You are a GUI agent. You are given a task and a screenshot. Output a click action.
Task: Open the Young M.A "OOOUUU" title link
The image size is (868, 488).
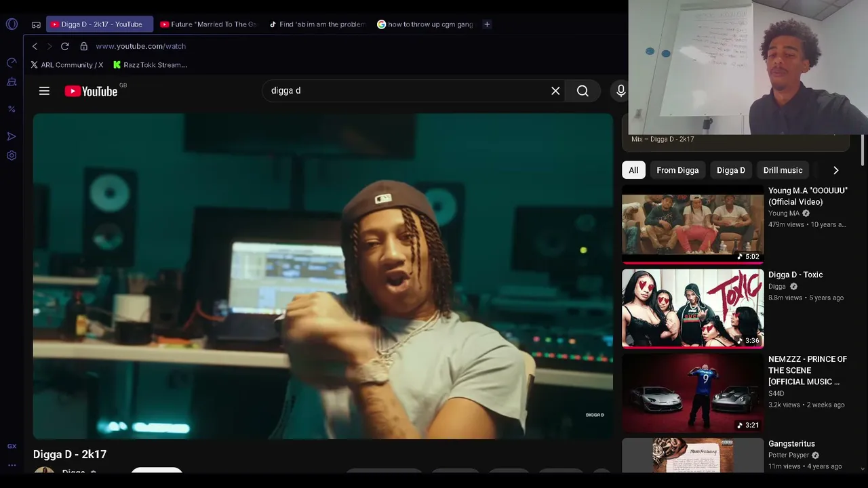(808, 197)
